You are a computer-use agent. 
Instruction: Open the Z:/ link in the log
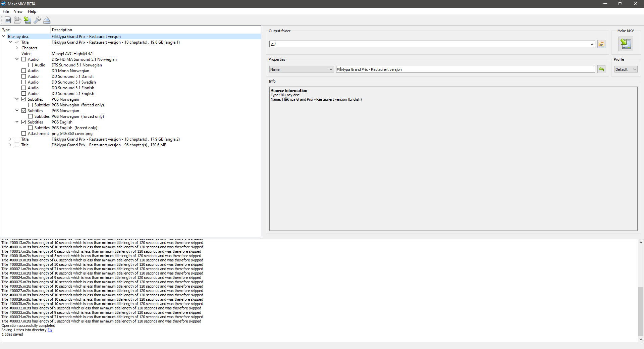[50, 330]
